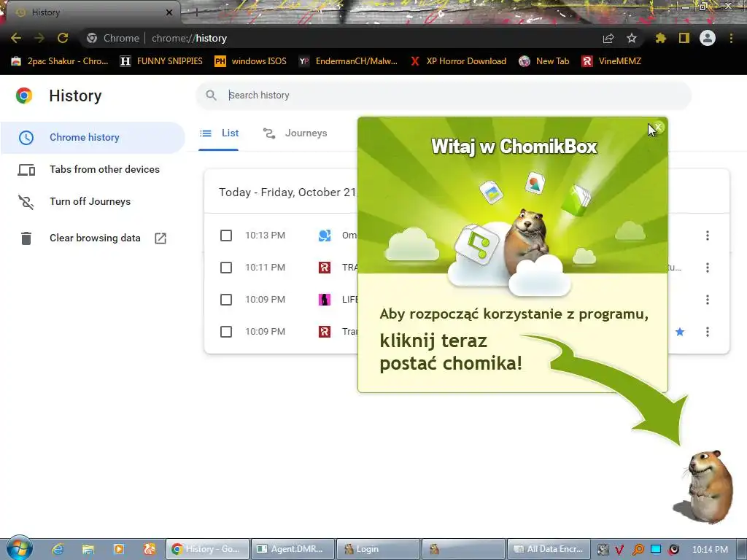The width and height of the screenshot is (747, 560).
Task: Open the orange browser icon on the taskbar
Action: (150, 549)
